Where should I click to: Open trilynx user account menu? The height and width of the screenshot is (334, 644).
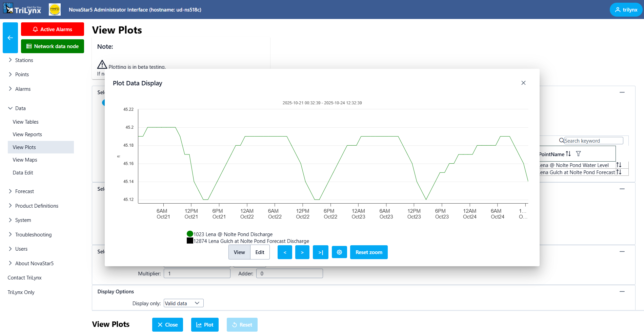[626, 10]
